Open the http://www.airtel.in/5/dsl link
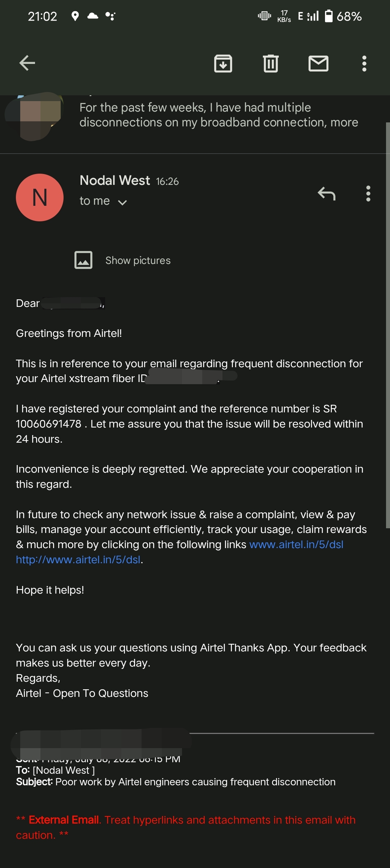 (x=78, y=559)
